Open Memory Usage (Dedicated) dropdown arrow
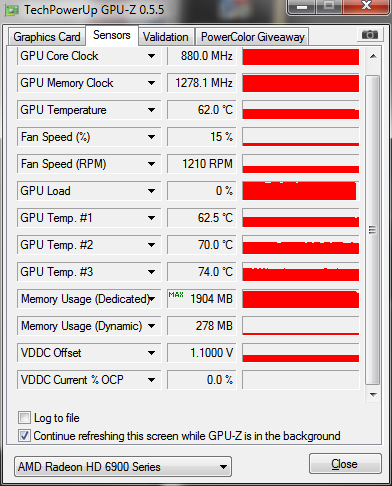This screenshot has height=486, width=392. point(152,299)
